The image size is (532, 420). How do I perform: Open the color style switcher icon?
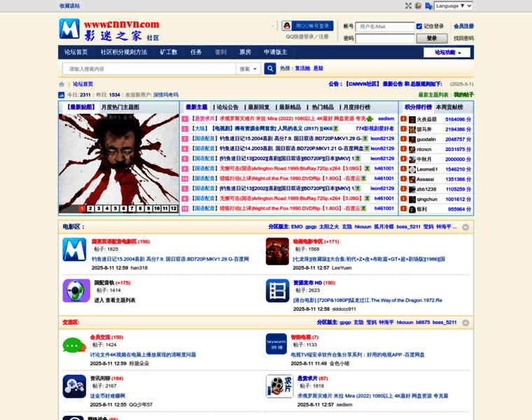(418, 6)
